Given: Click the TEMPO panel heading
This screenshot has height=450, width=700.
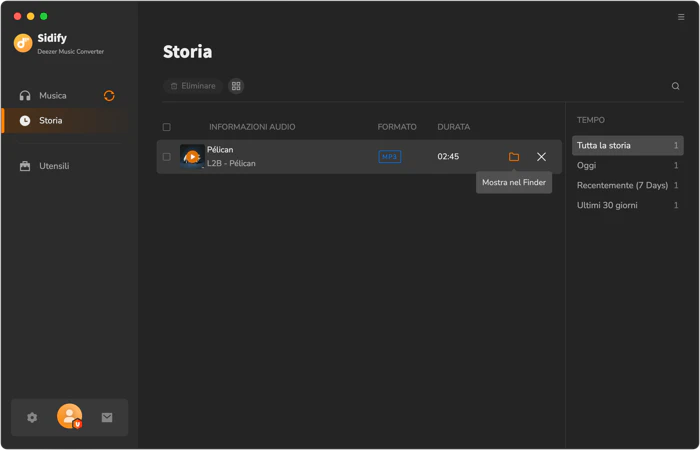Looking at the screenshot, I should click(591, 120).
